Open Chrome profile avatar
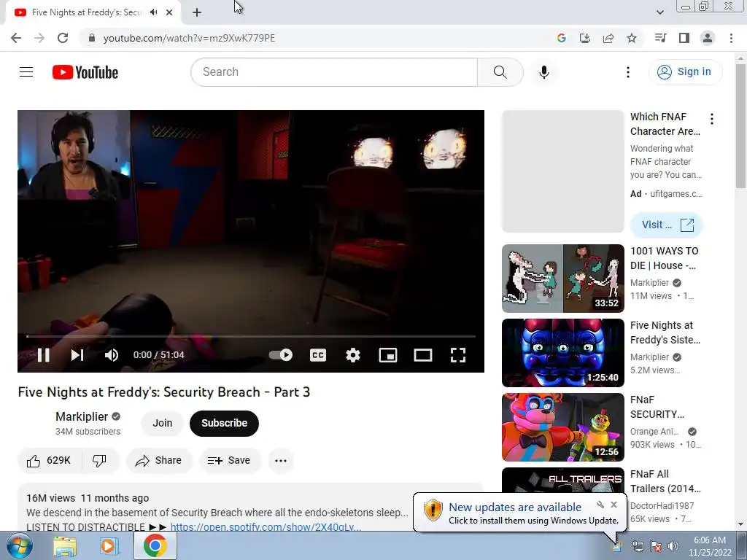Image resolution: width=747 pixels, height=560 pixels. (x=708, y=38)
